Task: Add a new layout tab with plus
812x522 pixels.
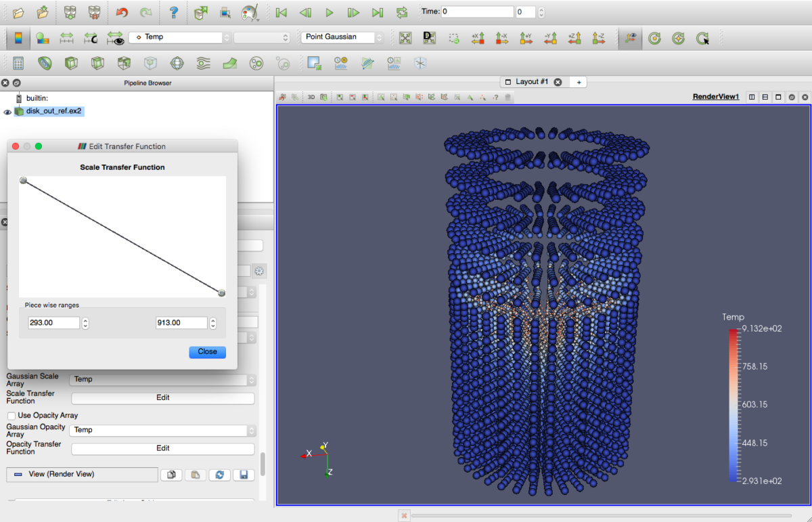Action: click(x=579, y=82)
